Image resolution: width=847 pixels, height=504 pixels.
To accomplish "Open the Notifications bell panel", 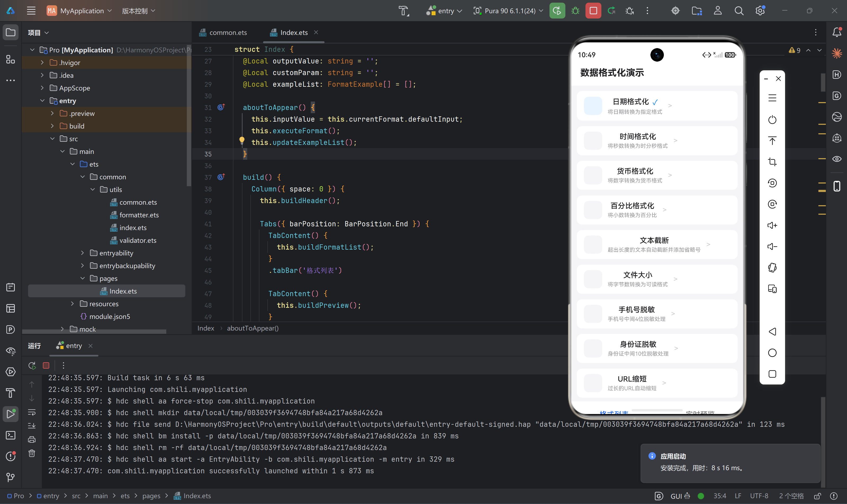I will point(836,32).
